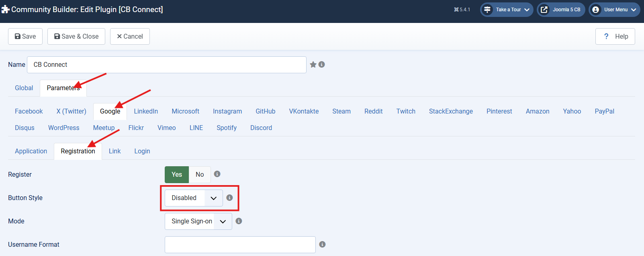Click the Mode setting info icon
Screen dimensions: 644x256
coord(239,221)
